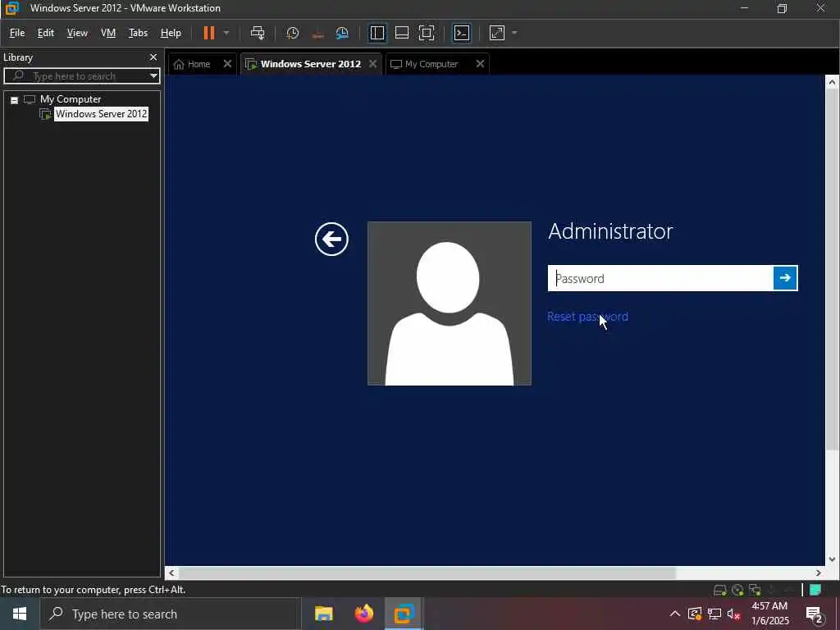Image resolution: width=840 pixels, height=630 pixels.
Task: Enter full screen mode via toolbar icon
Action: (x=427, y=33)
